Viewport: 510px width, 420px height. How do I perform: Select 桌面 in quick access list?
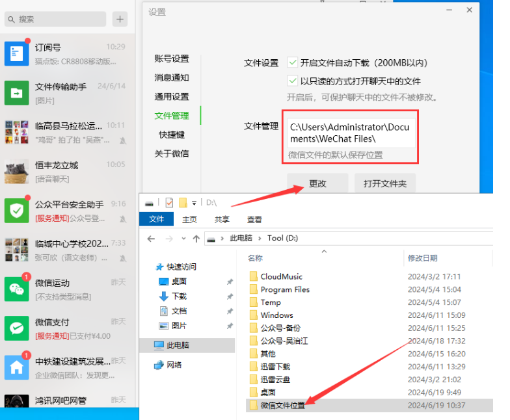coord(180,282)
